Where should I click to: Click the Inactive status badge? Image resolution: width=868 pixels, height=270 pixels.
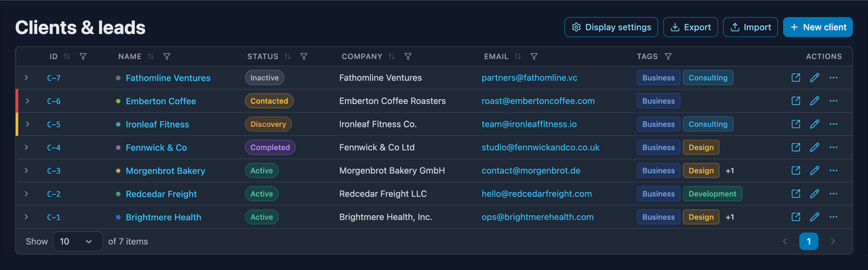tap(264, 78)
